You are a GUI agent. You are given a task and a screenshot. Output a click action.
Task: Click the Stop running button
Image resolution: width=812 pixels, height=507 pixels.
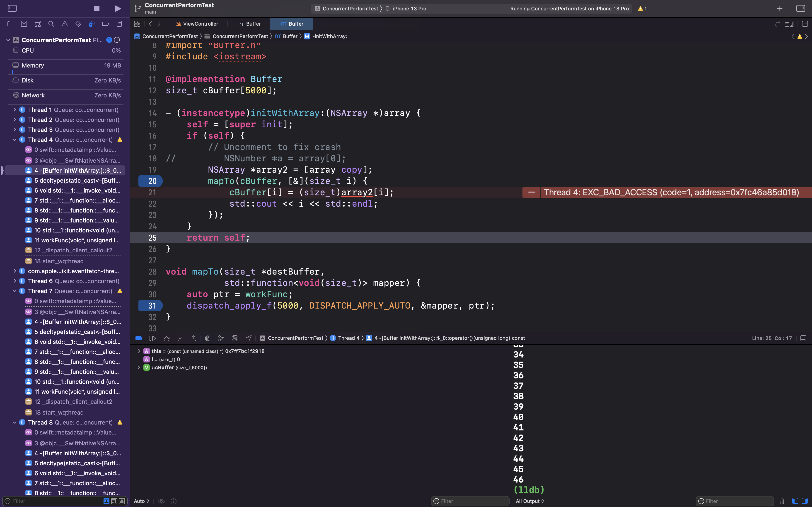[97, 8]
